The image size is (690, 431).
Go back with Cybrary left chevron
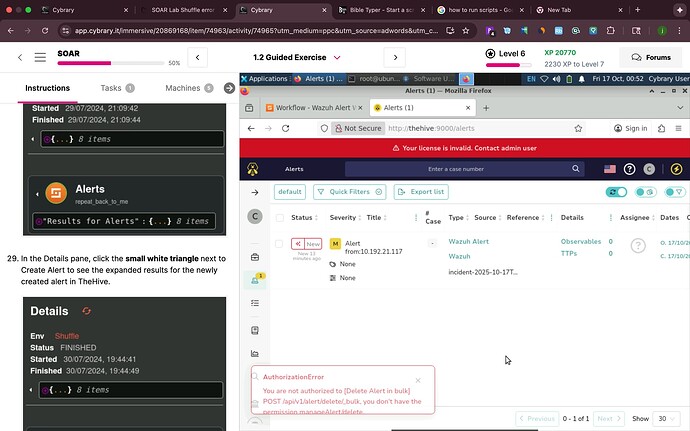(20, 57)
